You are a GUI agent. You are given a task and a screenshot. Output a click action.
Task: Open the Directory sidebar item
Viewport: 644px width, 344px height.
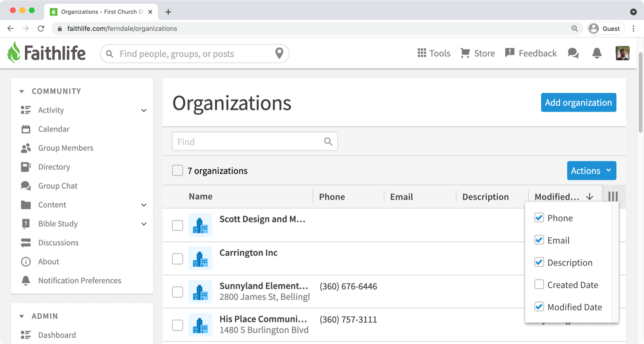click(54, 167)
